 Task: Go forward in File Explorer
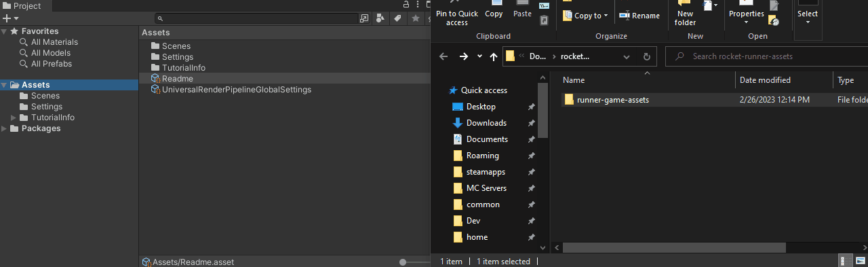click(464, 56)
